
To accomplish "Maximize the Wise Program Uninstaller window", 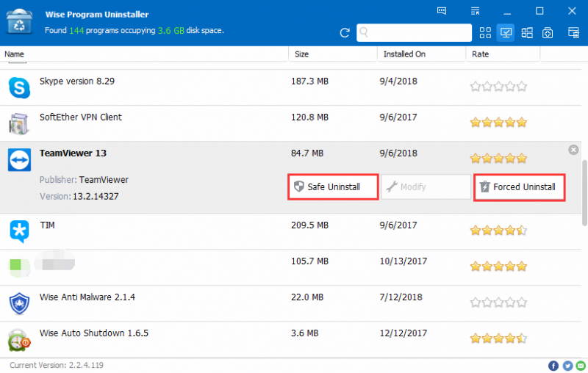I will pos(539,11).
